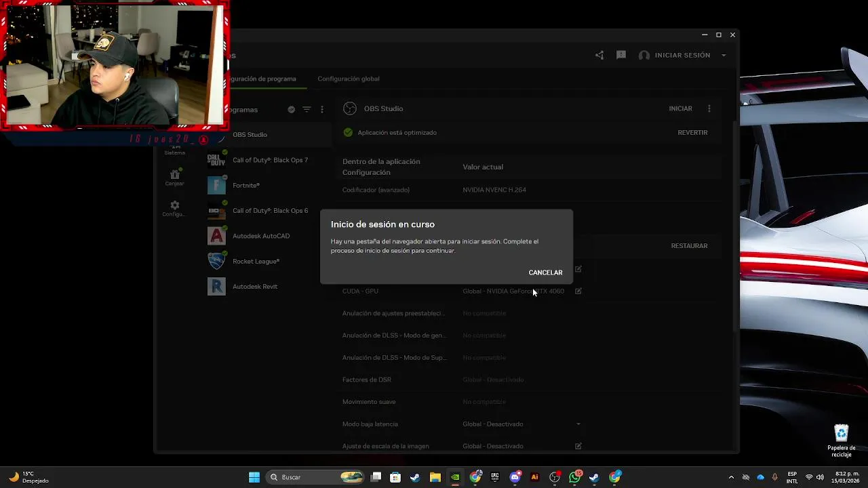868x488 pixels.
Task: Click the share icon in NVIDIA app header
Action: pos(599,55)
